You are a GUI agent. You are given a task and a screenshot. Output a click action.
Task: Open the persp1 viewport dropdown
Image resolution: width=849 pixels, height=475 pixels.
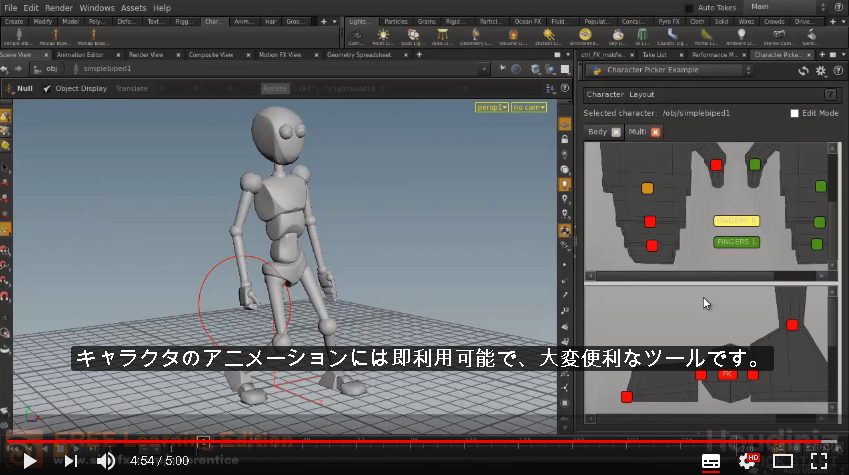[492, 107]
